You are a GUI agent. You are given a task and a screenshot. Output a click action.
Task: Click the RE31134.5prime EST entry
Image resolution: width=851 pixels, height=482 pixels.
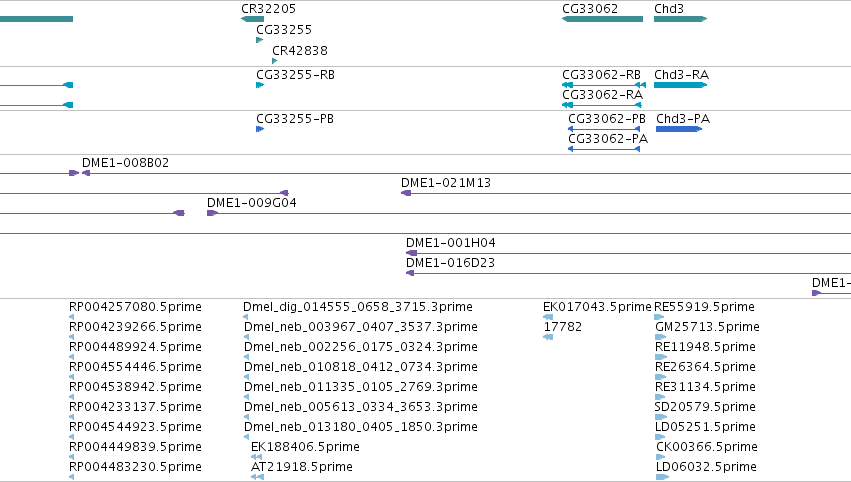pyautogui.click(x=706, y=387)
